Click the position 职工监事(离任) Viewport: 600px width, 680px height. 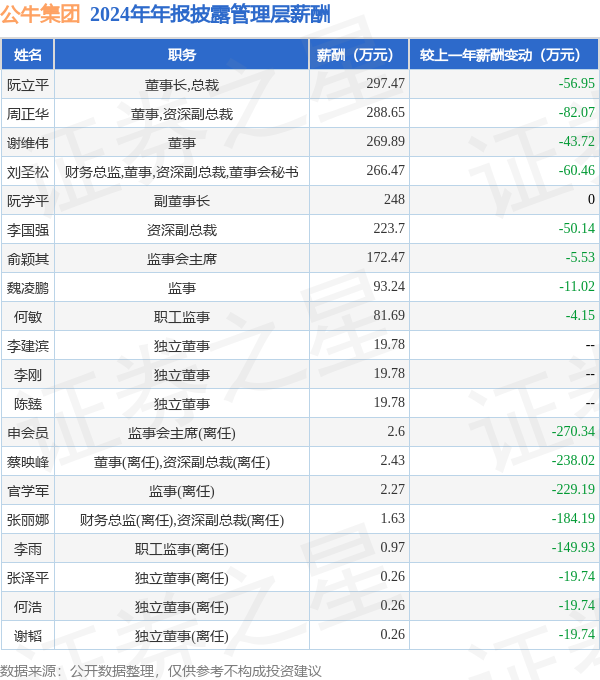[182, 549]
